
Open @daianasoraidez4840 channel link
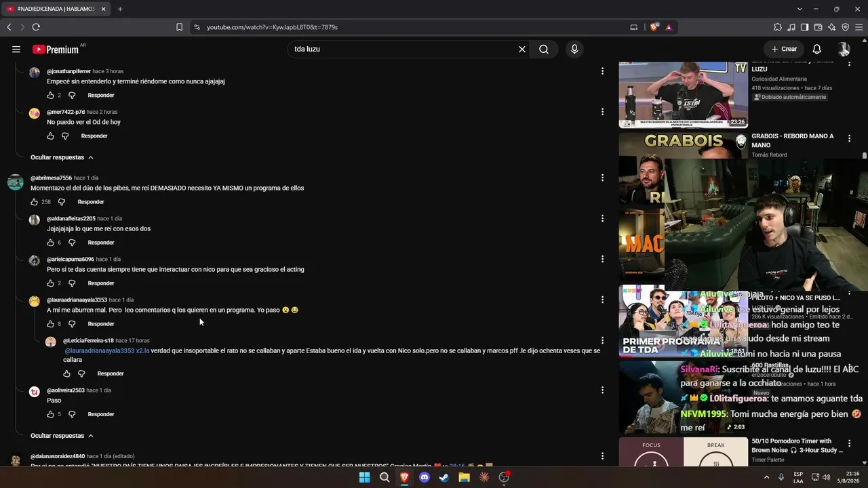point(58,456)
